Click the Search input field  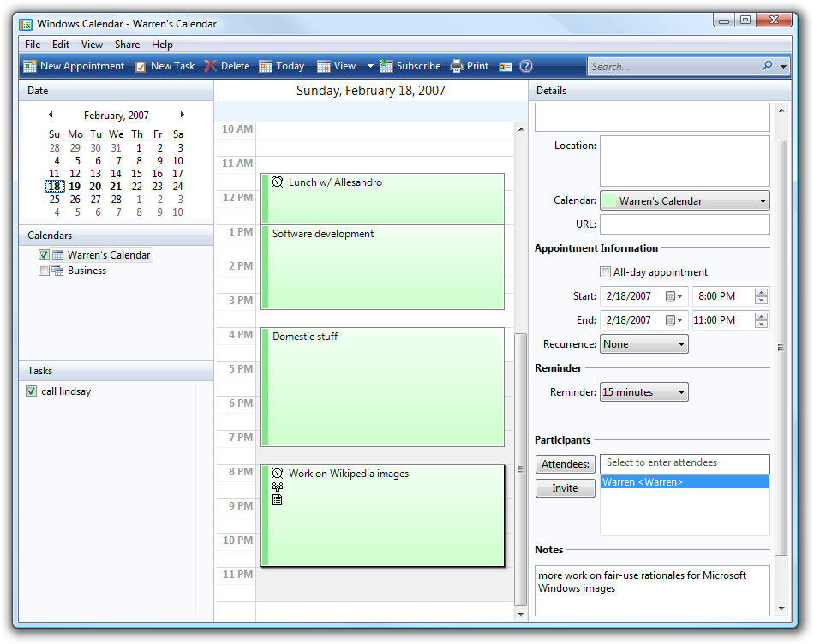pos(674,67)
